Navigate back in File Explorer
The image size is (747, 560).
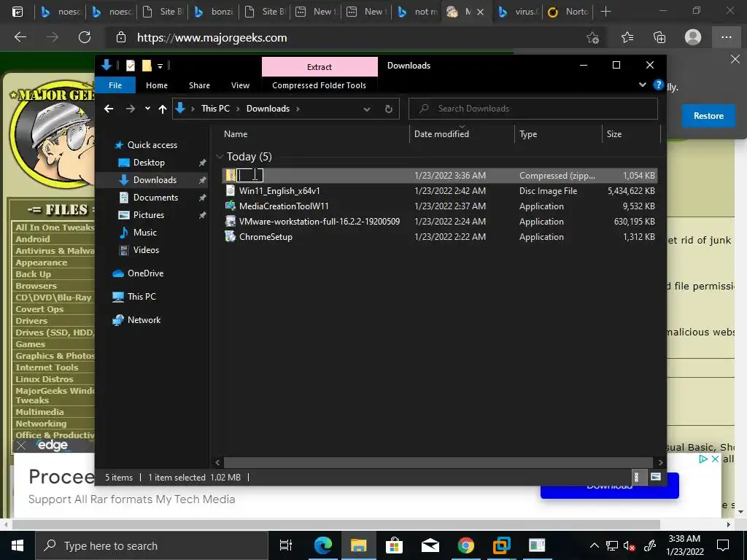[x=109, y=109]
